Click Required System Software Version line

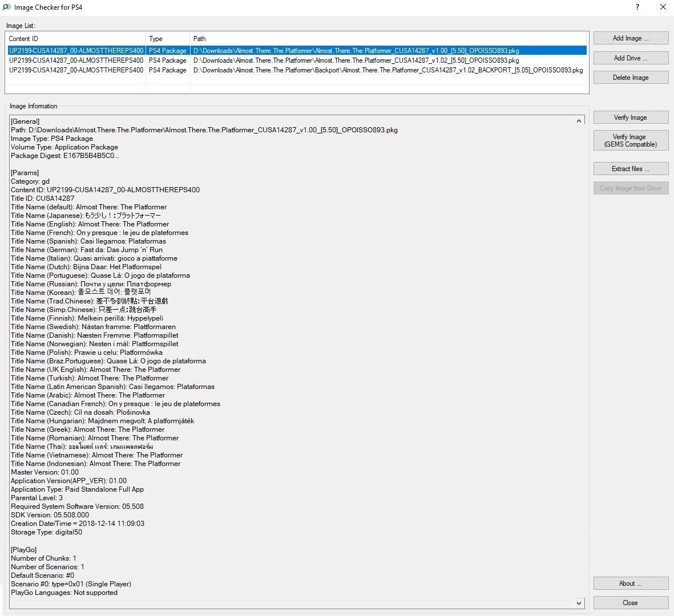pyautogui.click(x=78, y=507)
